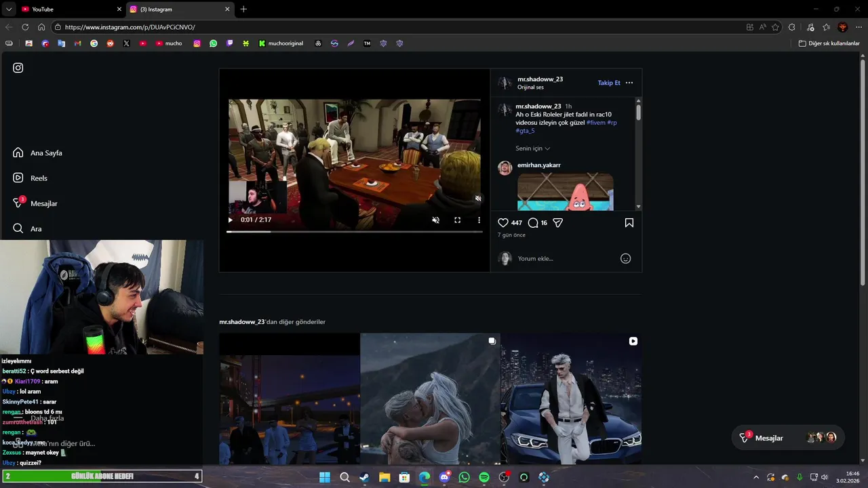Open the emoji picker in comment box
The height and width of the screenshot is (488, 868).
(626, 258)
